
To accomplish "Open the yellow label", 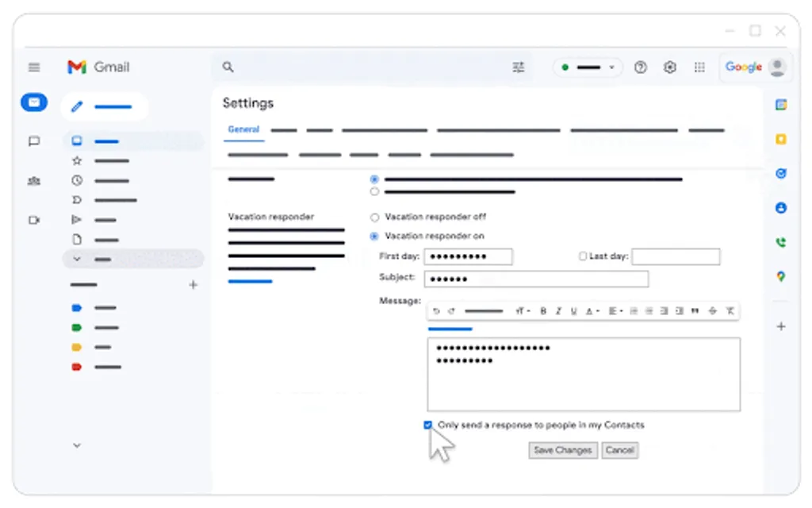I will point(77,348).
